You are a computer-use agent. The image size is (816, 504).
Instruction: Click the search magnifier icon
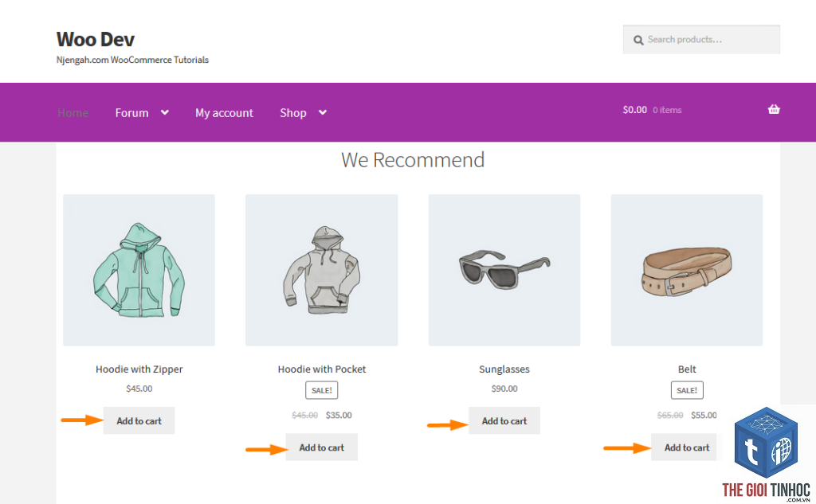tap(638, 40)
